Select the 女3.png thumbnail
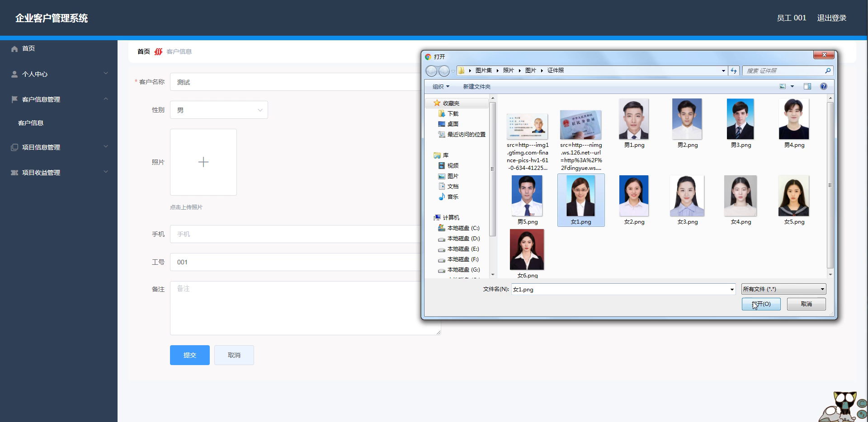Image resolution: width=868 pixels, height=422 pixels. (687, 196)
